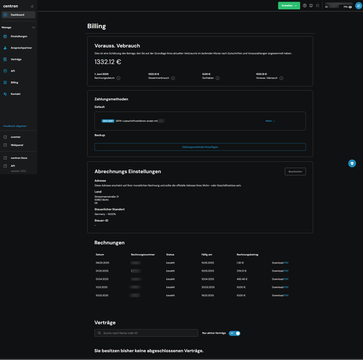Click Feedback abgeben link
Viewport: 363px width, 360px height.
pyautogui.click(x=15, y=126)
